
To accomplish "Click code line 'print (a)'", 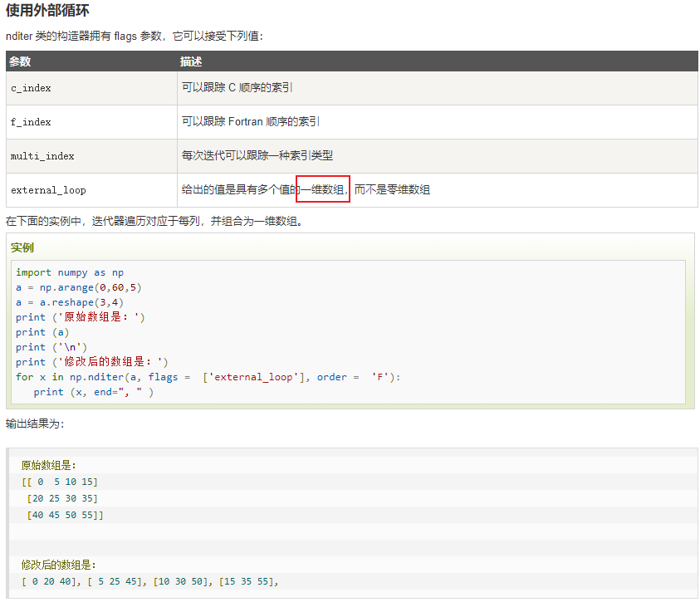I will click(42, 332).
